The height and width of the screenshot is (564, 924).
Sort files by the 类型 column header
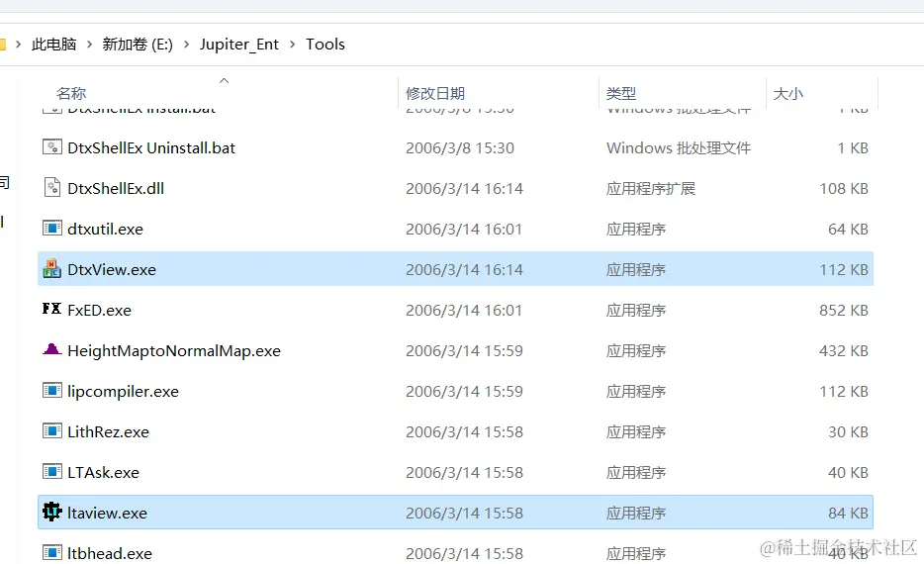tap(621, 93)
